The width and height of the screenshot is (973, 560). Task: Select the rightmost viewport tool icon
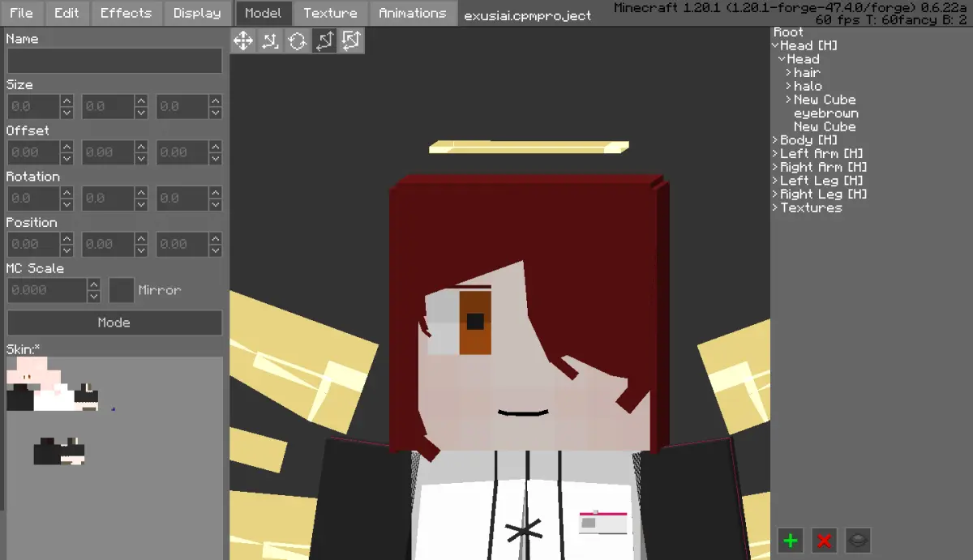click(x=350, y=41)
